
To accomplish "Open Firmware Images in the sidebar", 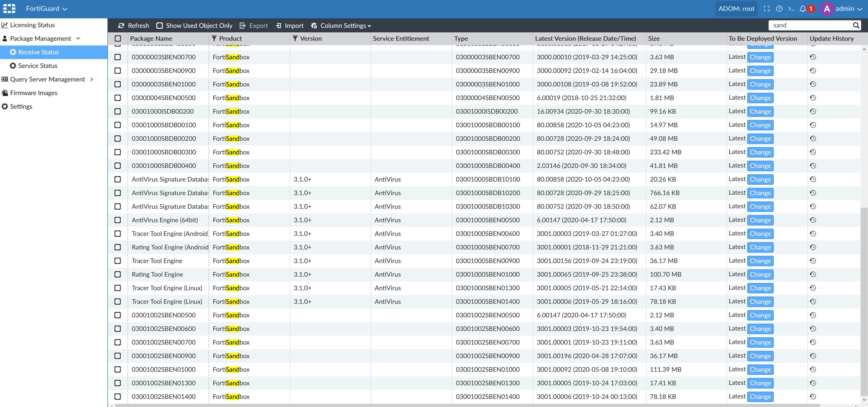I will pos(34,93).
